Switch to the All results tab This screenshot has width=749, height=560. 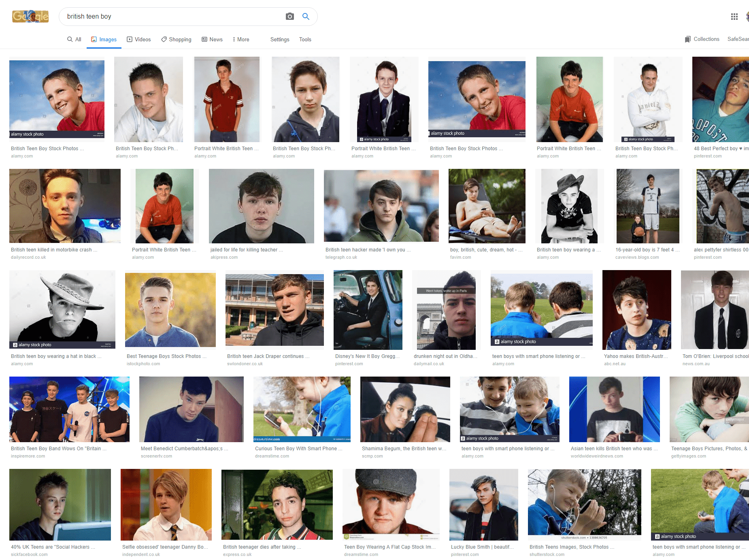pos(74,39)
